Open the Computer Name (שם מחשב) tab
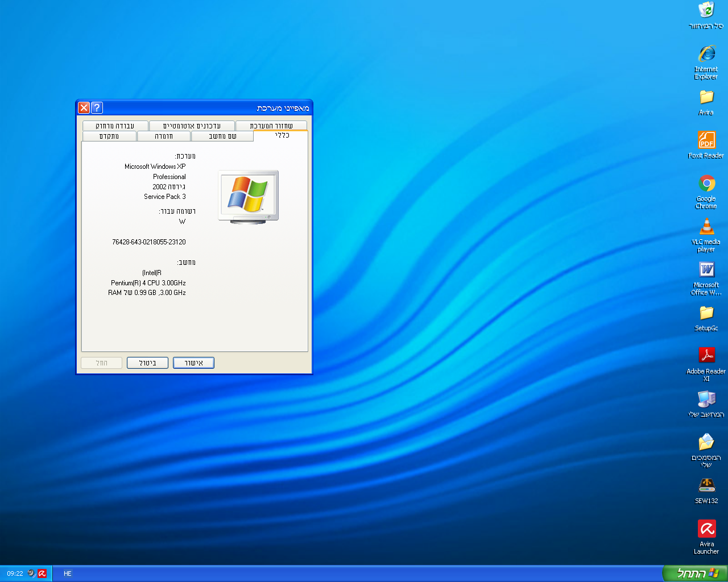This screenshot has height=582, width=728. [x=222, y=136]
